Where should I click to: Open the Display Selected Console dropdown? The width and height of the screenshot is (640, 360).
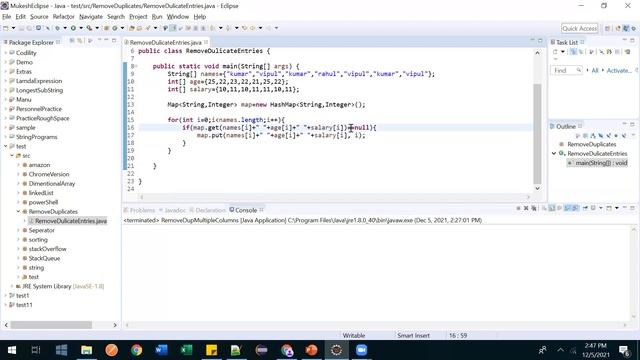tap(601, 208)
